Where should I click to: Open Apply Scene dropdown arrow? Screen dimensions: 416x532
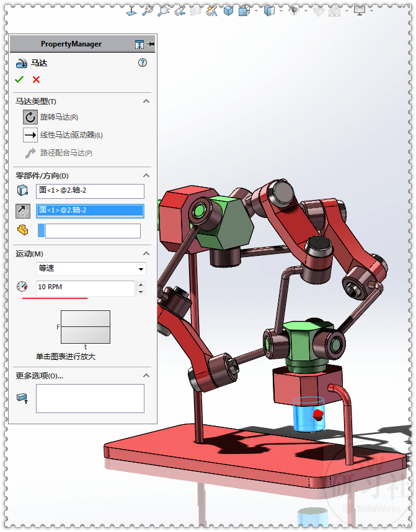(x=347, y=11)
